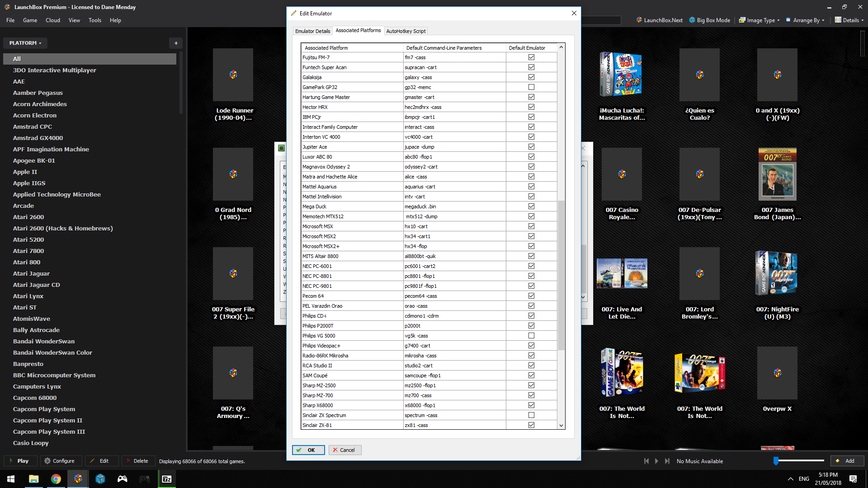Open the Tools menu
The width and height of the screenshot is (868, 488).
click(95, 20)
